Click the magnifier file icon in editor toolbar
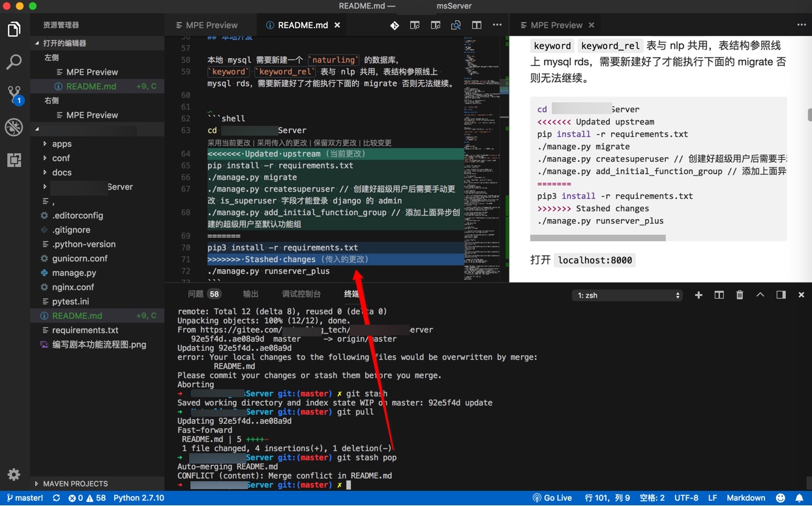The height and width of the screenshot is (506, 812). coord(456,25)
